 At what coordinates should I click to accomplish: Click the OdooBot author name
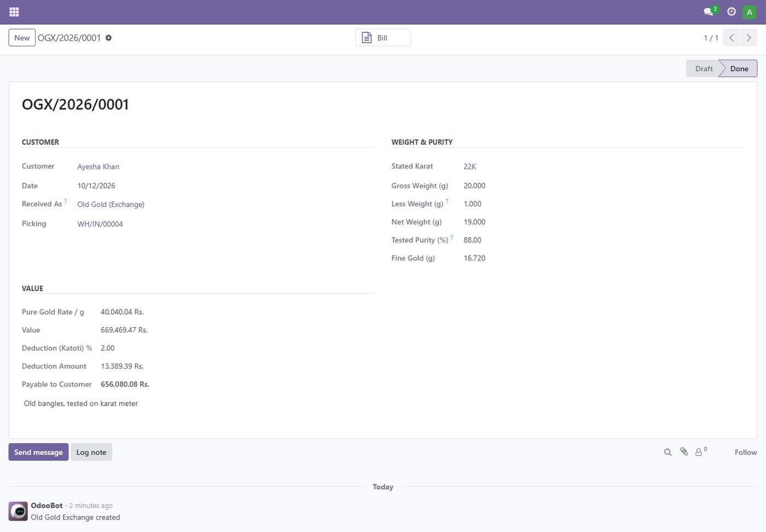(x=47, y=505)
